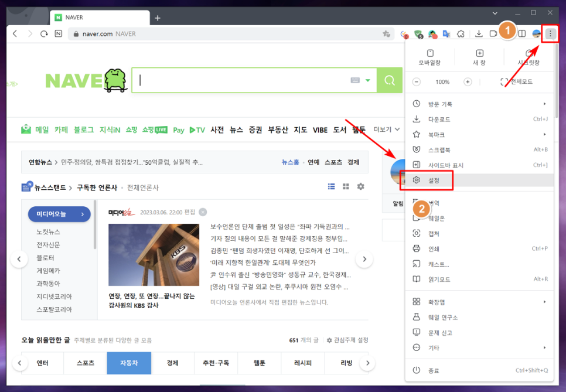Image resolution: width=566 pixels, height=392 pixels.
Task: Select 미디어오늘 press button
Action: coord(59,214)
